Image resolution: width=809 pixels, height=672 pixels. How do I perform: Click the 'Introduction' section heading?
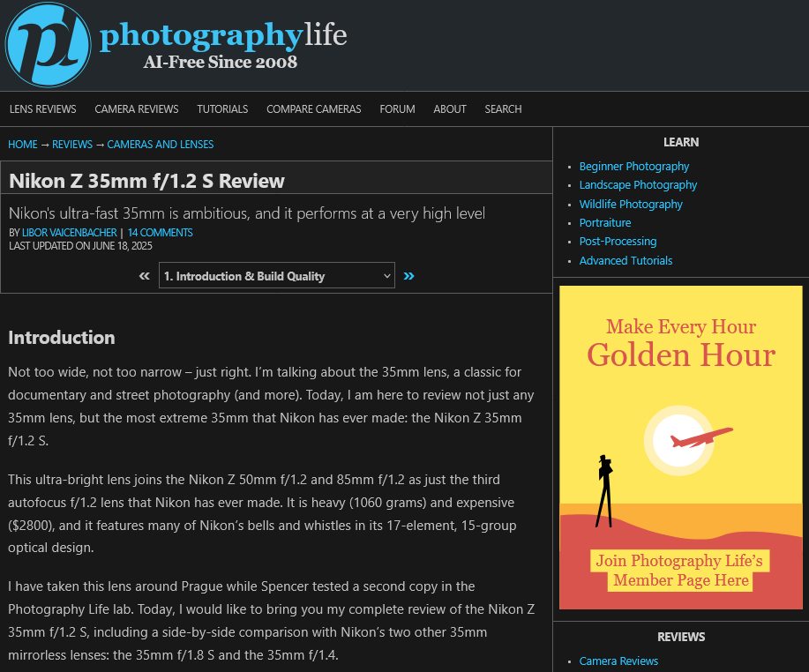[62, 337]
